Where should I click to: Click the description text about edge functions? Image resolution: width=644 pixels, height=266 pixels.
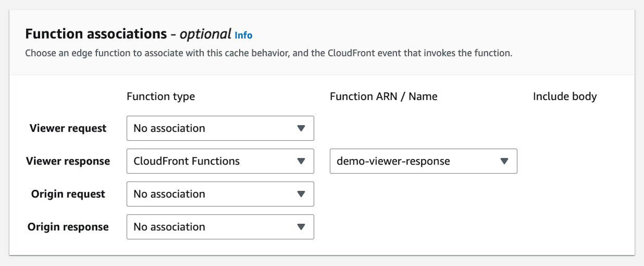point(269,53)
